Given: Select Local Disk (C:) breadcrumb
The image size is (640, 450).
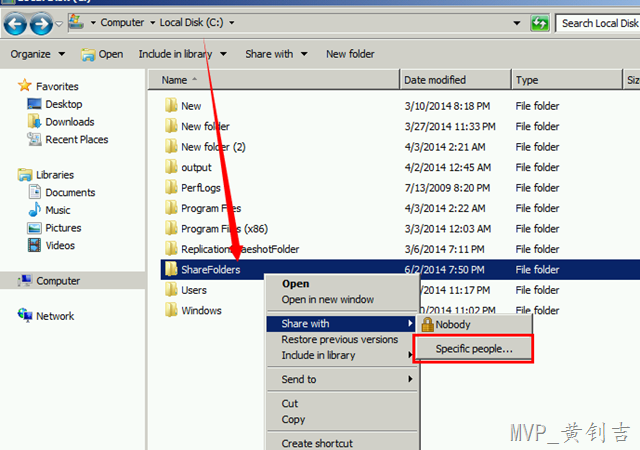Looking at the screenshot, I should [x=191, y=22].
